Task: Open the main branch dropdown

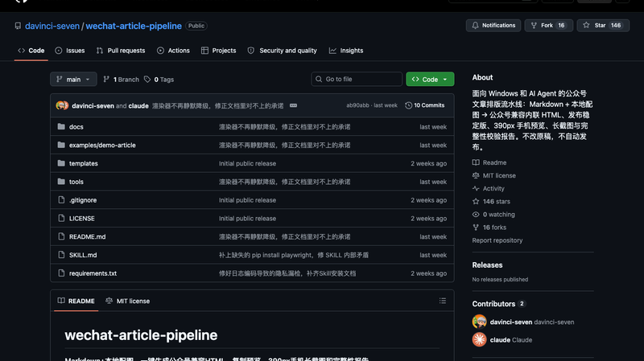Action: [x=73, y=79]
